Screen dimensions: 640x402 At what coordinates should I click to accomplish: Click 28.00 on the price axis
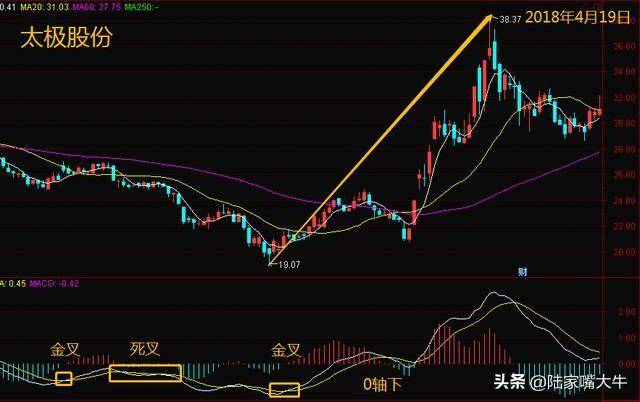point(624,149)
